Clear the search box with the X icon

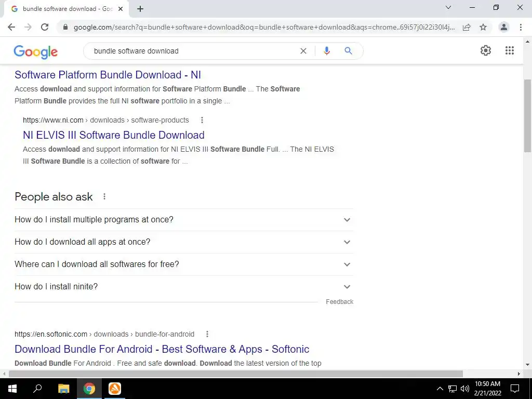tap(303, 51)
